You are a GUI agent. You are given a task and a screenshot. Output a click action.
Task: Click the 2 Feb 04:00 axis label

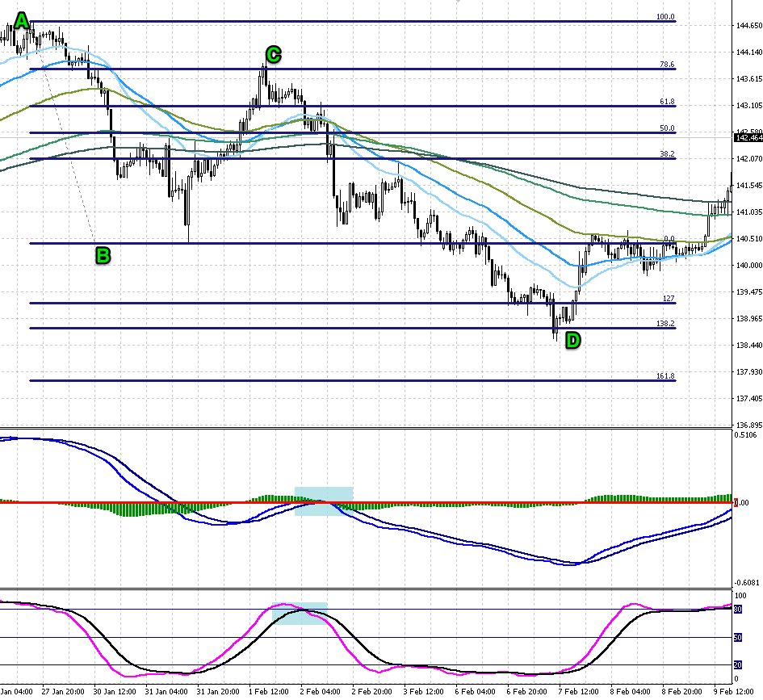click(321, 692)
